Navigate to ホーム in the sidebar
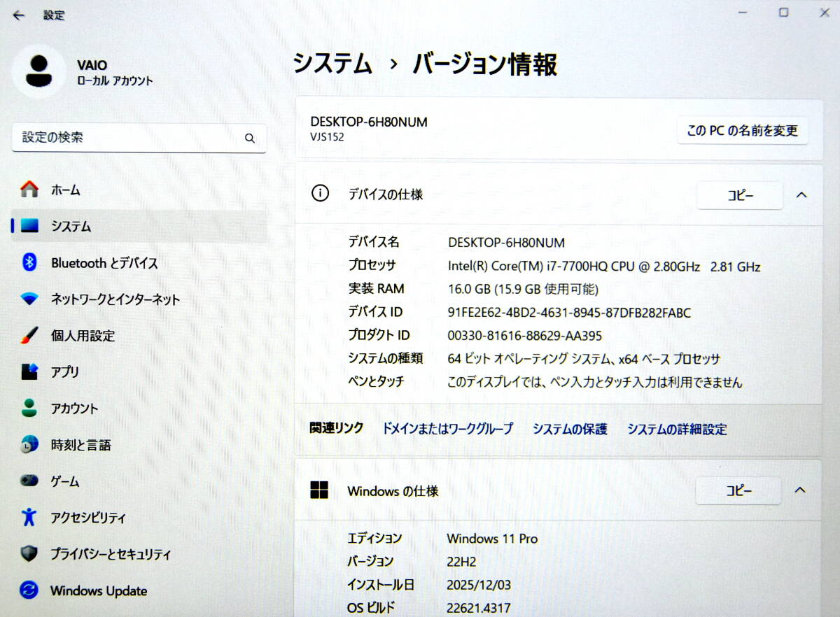The width and height of the screenshot is (840, 617). coord(65,190)
